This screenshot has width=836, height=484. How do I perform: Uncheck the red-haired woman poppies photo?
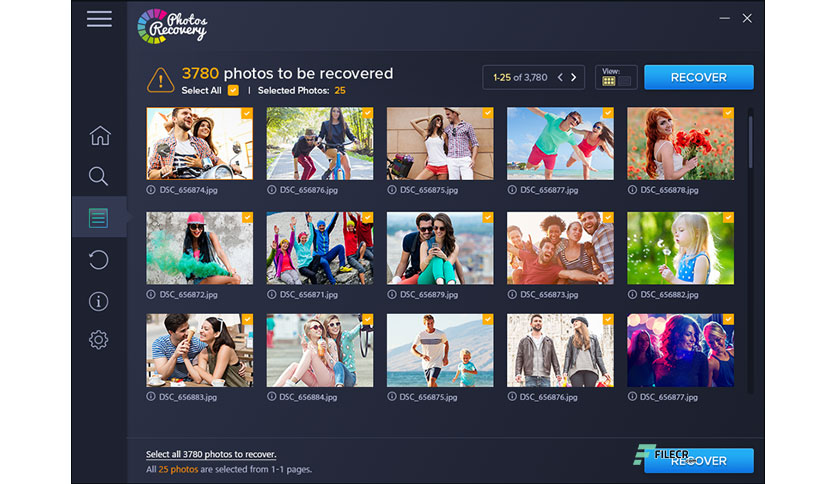(728, 113)
